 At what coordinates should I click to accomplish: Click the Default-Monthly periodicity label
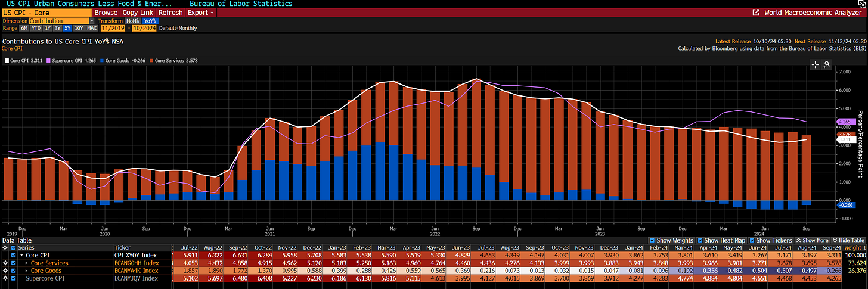(178, 28)
